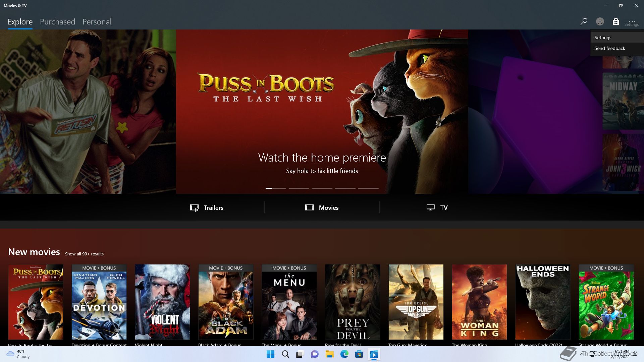Open taskbar Search icon
Image resolution: width=644 pixels, height=362 pixels.
pos(285,354)
